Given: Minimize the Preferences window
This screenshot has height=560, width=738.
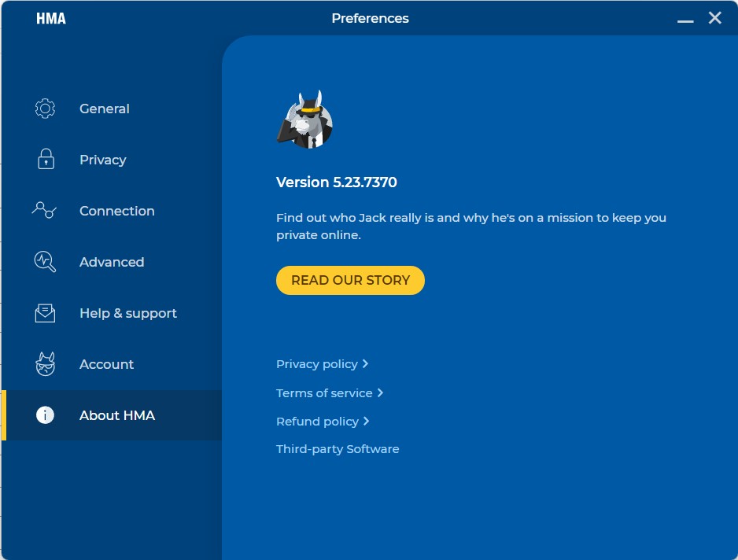Looking at the screenshot, I should click(x=685, y=20).
